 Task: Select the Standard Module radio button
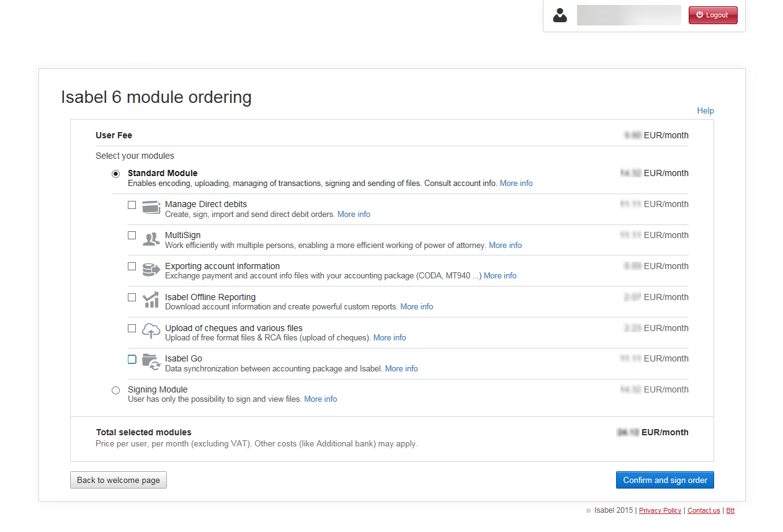pos(115,174)
